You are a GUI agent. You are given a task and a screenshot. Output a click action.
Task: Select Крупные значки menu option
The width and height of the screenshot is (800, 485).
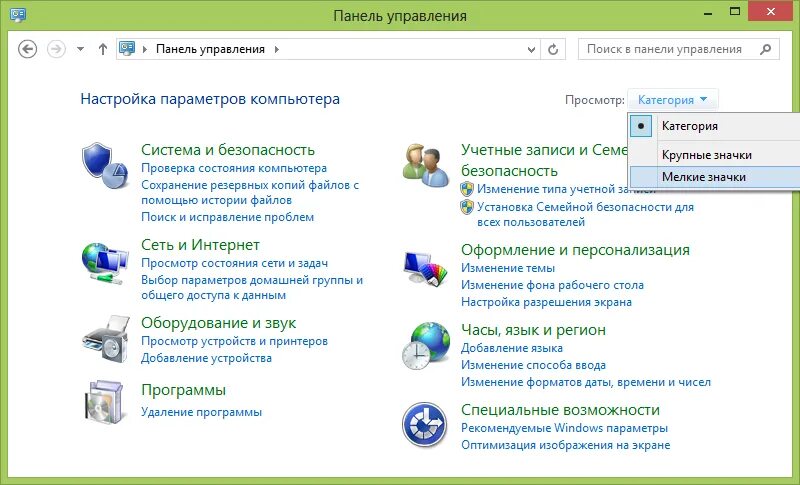(715, 155)
